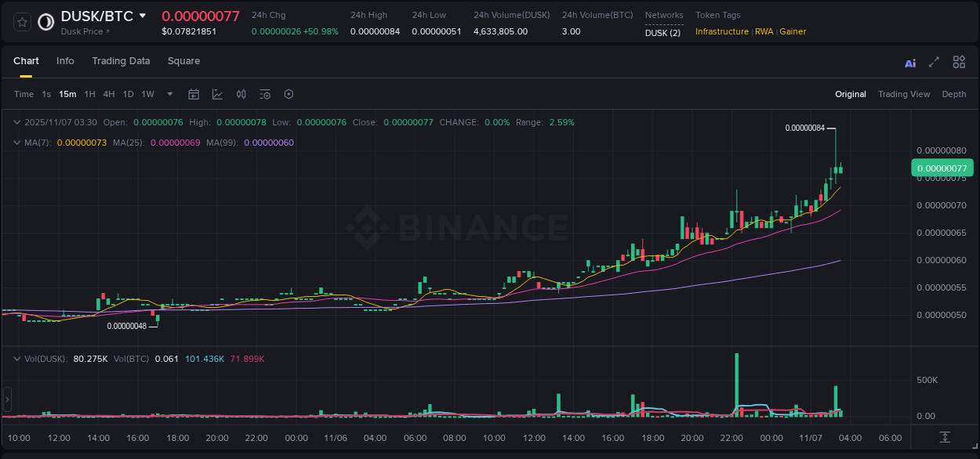Screen dimensions: 980x459
Task: Open the chart style selector
Action: 216,93
